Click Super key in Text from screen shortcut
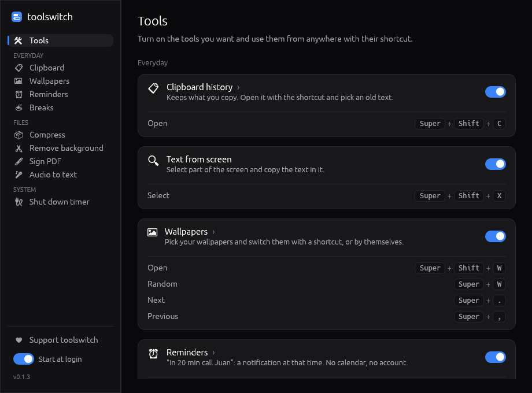 430,196
